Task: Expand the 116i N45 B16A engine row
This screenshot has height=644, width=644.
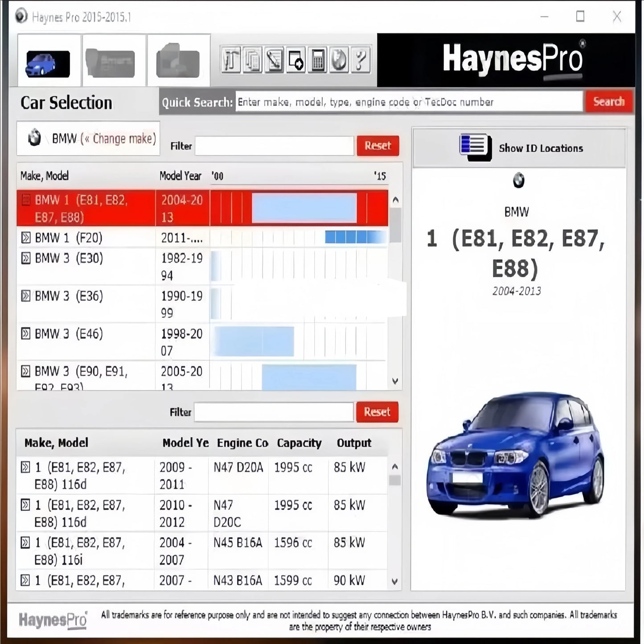Action: point(25,543)
